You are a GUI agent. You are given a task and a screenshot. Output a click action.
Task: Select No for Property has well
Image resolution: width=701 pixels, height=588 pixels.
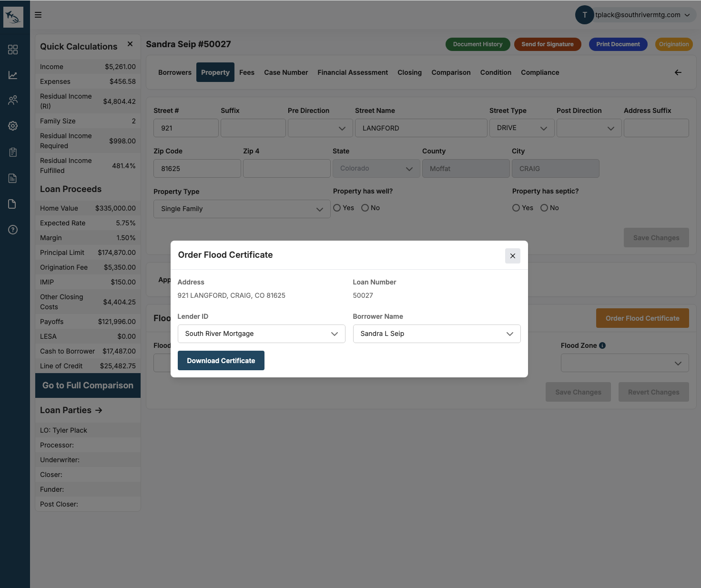[x=365, y=208]
